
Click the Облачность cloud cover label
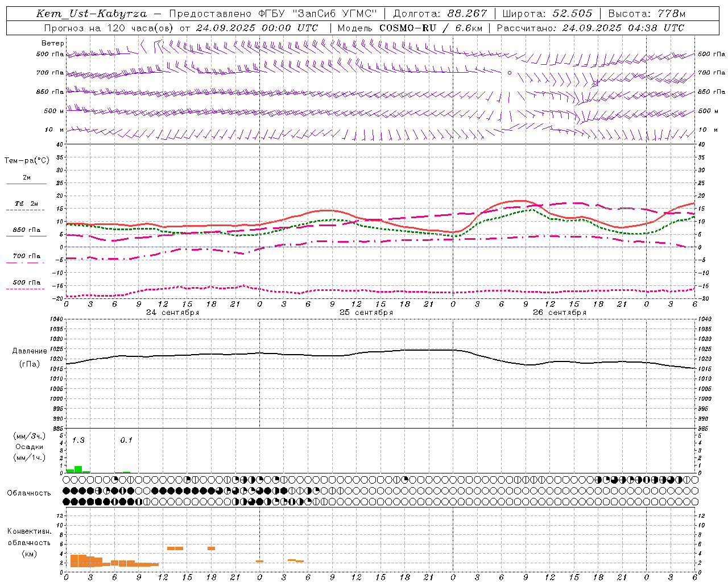[29, 493]
